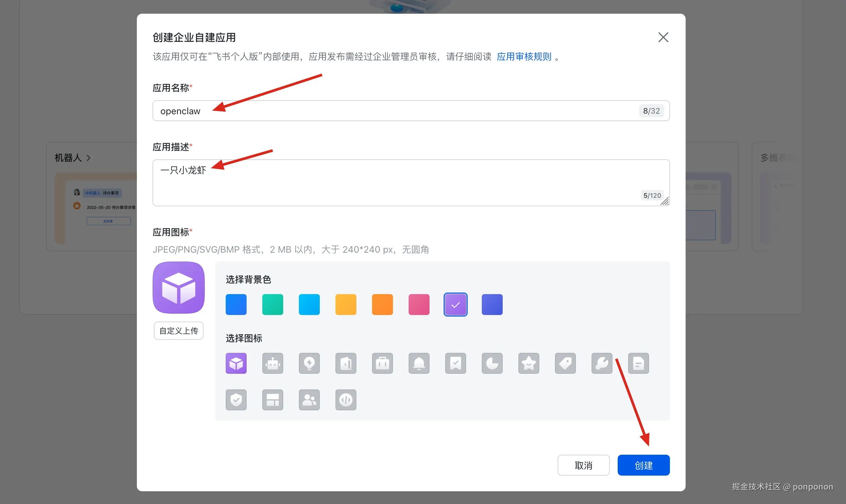
Task: Select the bell notification icon
Action: (419, 363)
